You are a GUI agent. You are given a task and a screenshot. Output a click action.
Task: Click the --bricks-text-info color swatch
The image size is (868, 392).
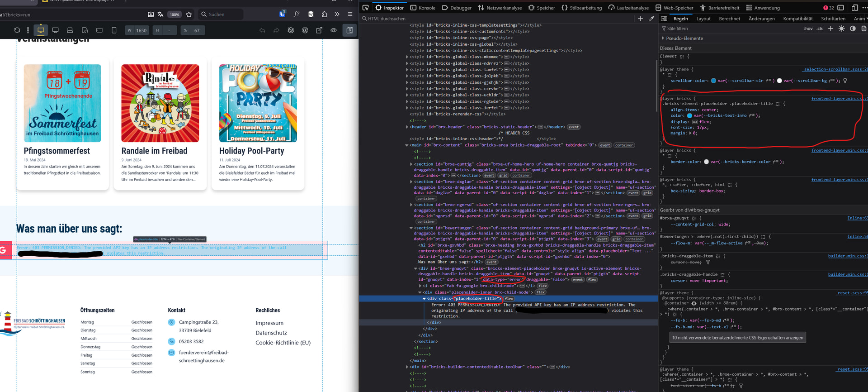tap(689, 116)
